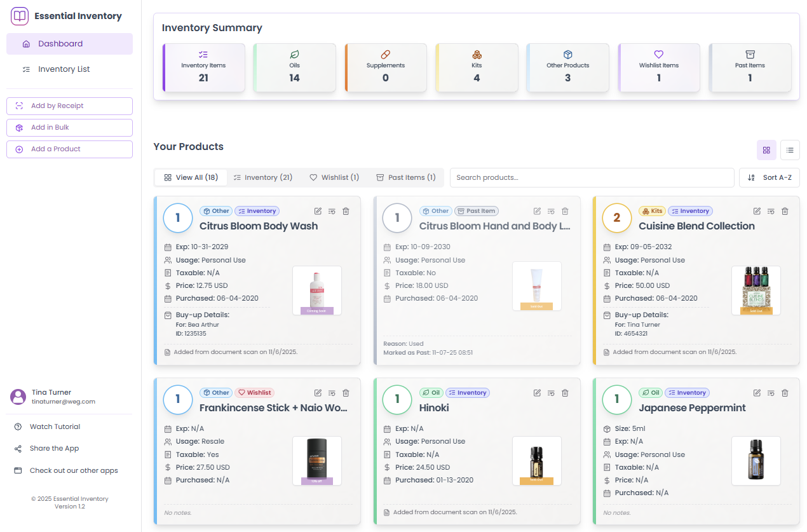Open the Sort A-Z dropdown
This screenshot has height=532, width=807.
point(769,177)
